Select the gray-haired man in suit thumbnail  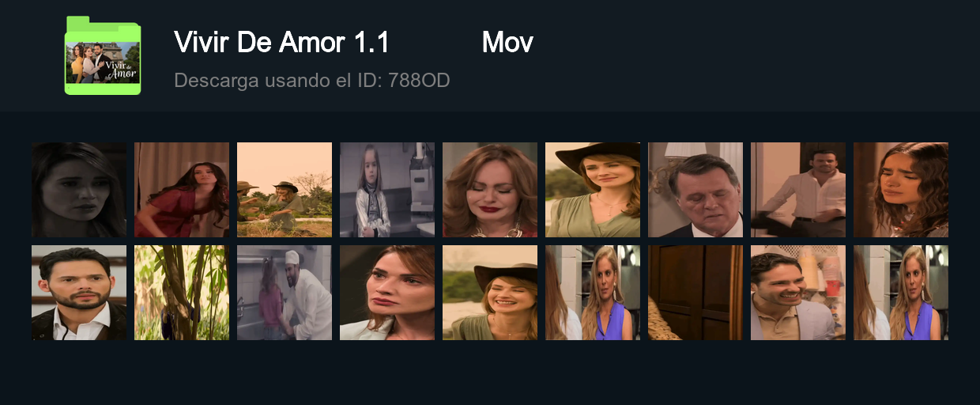coord(695,190)
